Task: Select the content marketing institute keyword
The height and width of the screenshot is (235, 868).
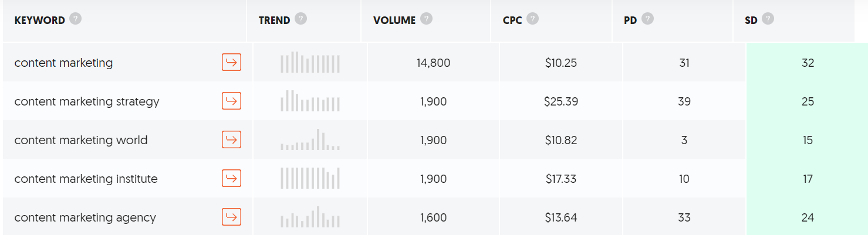Action: pos(86,179)
